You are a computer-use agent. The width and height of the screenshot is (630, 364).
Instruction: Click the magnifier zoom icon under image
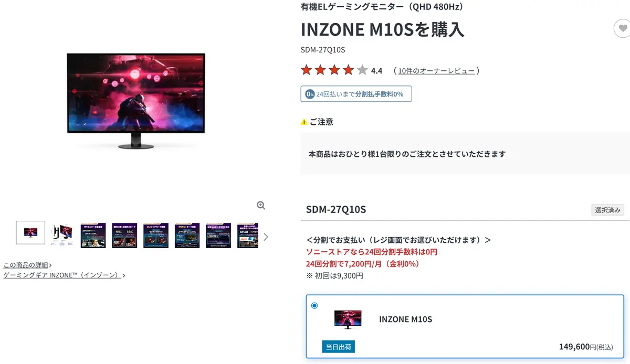261,206
